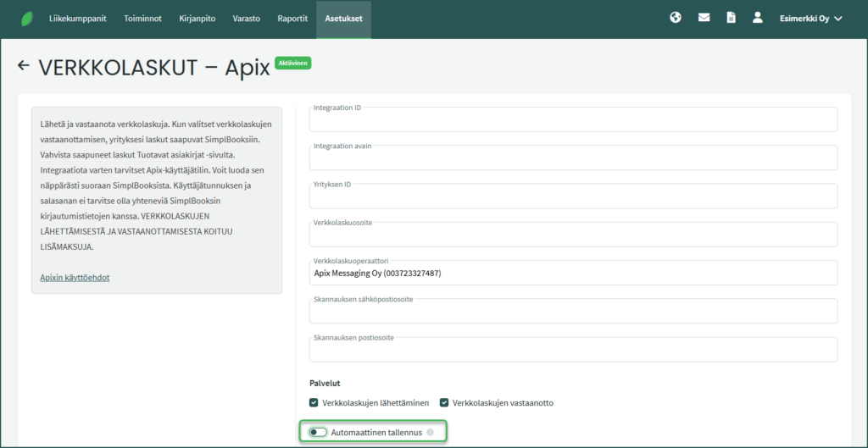Open the Liikekumppanit menu
868x448 pixels.
(77, 19)
